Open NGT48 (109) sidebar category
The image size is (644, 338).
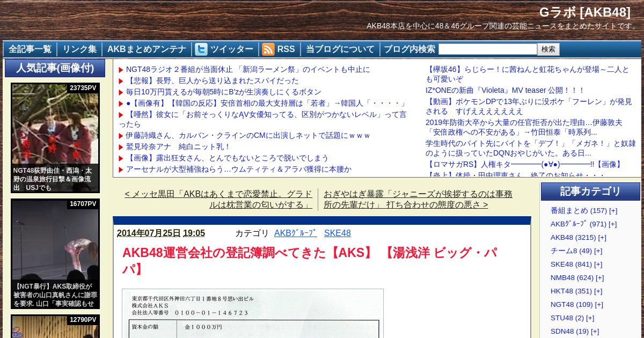pyautogui.click(x=572, y=304)
